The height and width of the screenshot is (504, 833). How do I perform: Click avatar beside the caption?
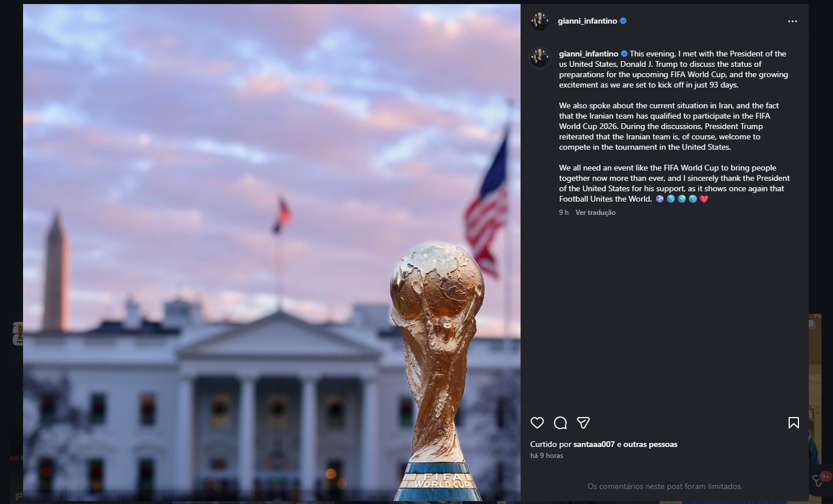pos(540,58)
